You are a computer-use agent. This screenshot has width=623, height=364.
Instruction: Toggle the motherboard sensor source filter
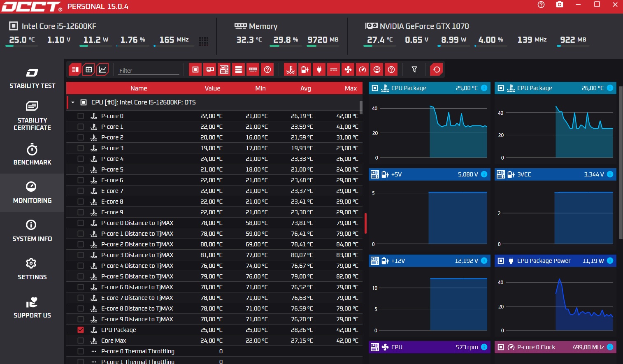(x=224, y=70)
